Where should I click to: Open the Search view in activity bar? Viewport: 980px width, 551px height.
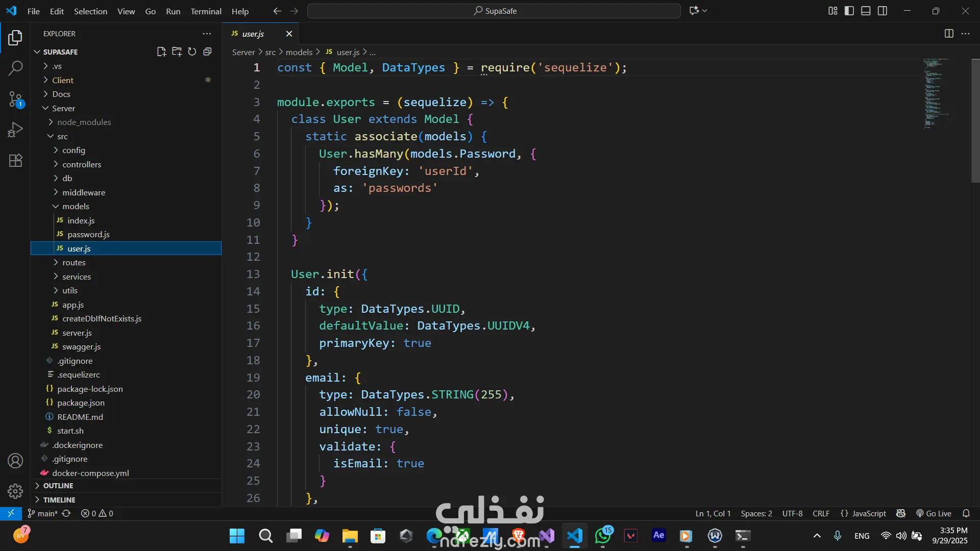pos(15,68)
